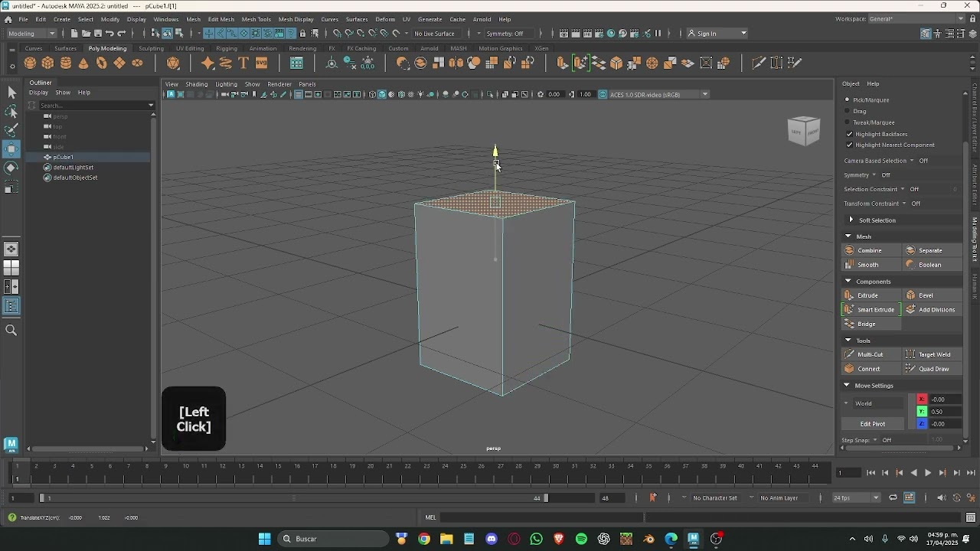Click the Boolean icon
Image resolution: width=980 pixels, height=551 pixels.
click(x=910, y=265)
